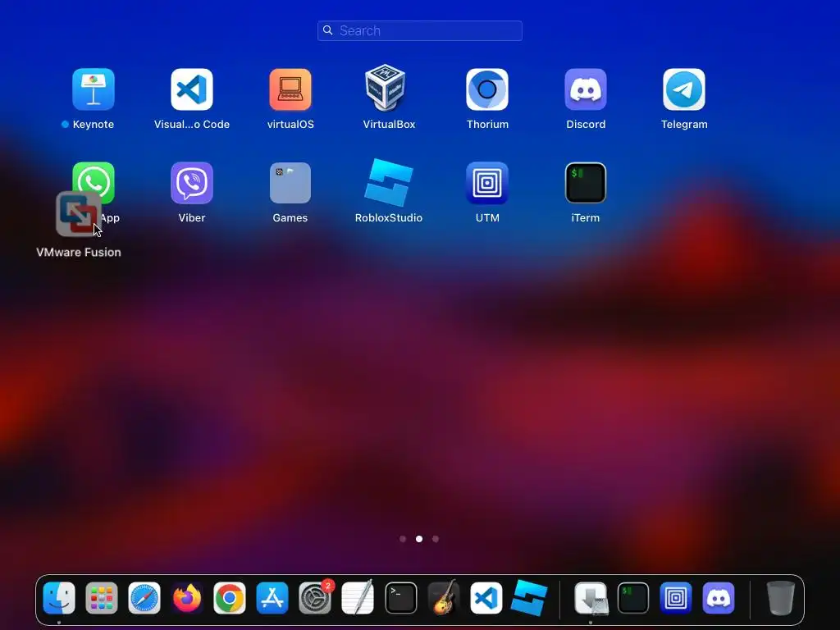The height and width of the screenshot is (630, 840).
Task: Open Roblox Studio from the Dock
Action: [529, 598]
